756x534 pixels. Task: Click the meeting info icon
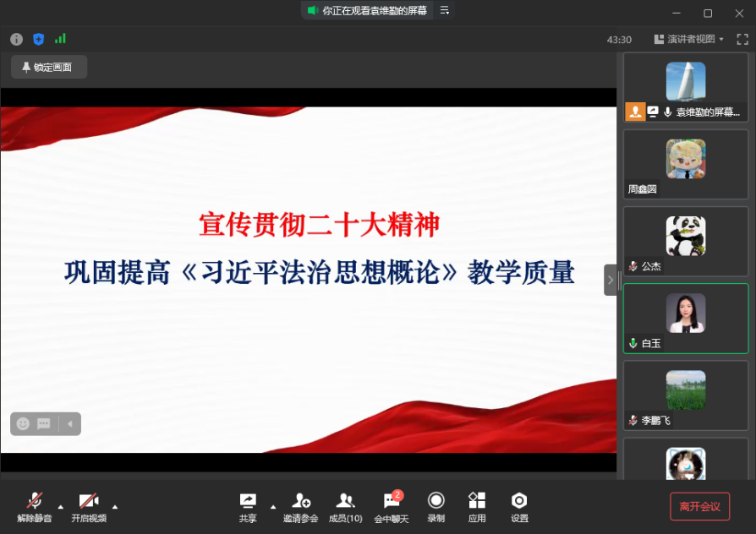click(16, 40)
